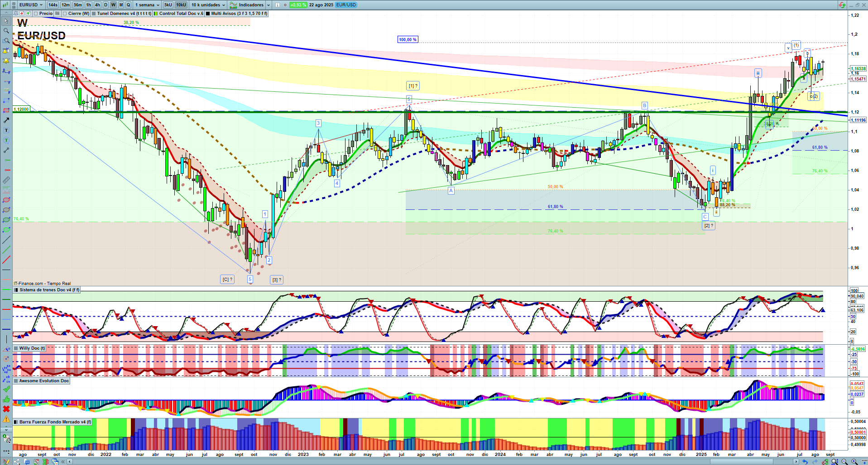
Task: Select the 1h timeframe
Action: click(89, 5)
